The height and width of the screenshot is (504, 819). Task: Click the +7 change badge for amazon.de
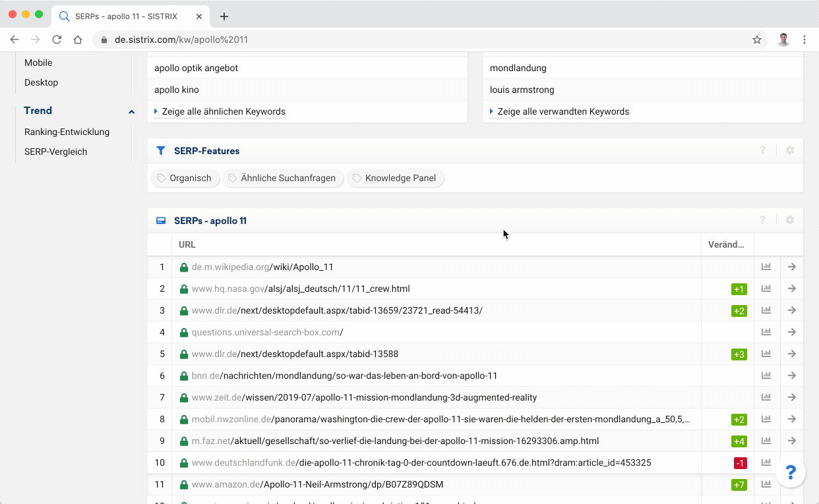pyautogui.click(x=739, y=485)
